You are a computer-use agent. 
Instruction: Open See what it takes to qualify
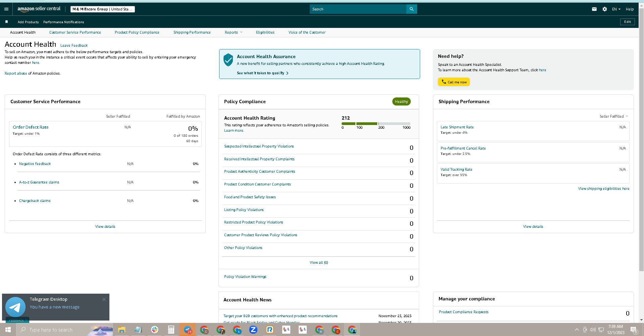262,73
